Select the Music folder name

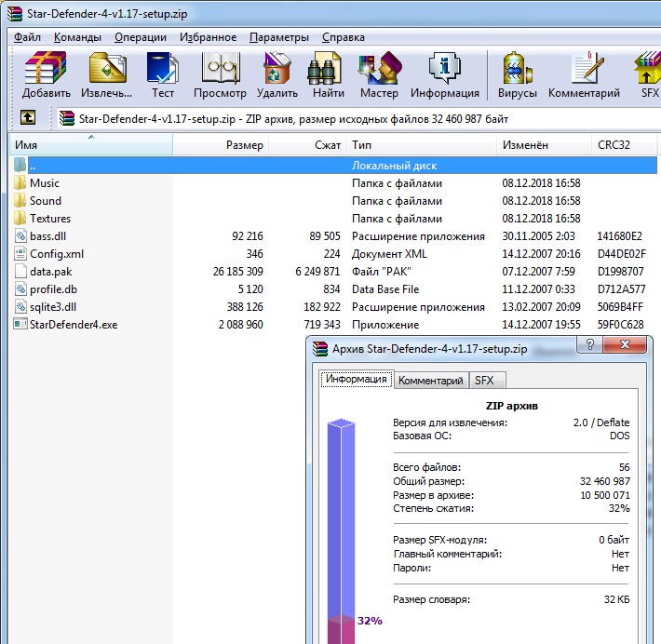point(45,183)
